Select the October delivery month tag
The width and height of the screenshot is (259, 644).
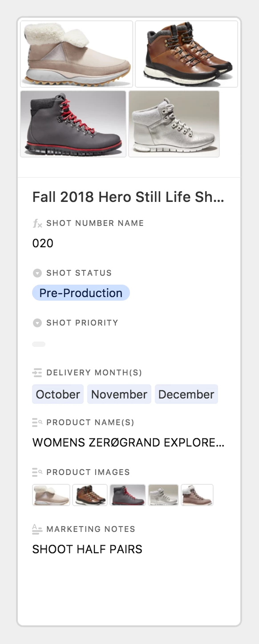58,394
